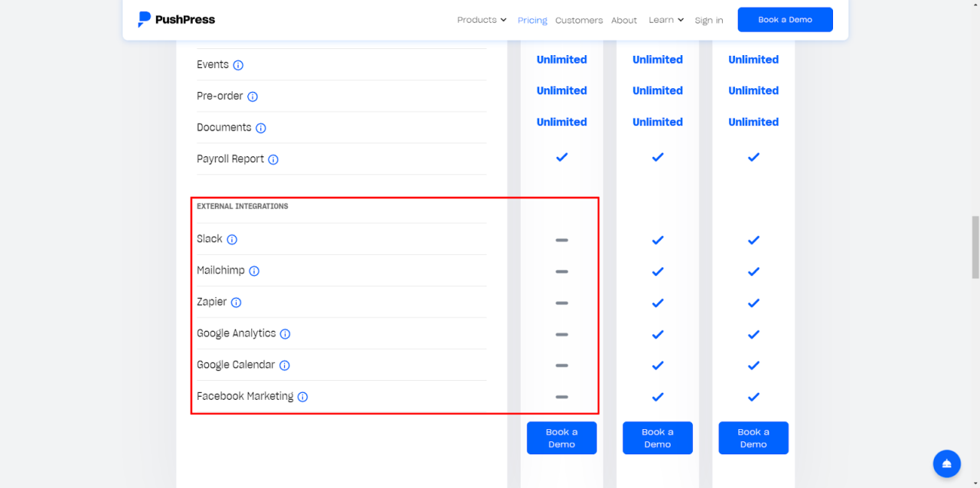Viewport: 980px width, 488px height.
Task: Open info icon next to Zapier
Action: [x=236, y=303]
